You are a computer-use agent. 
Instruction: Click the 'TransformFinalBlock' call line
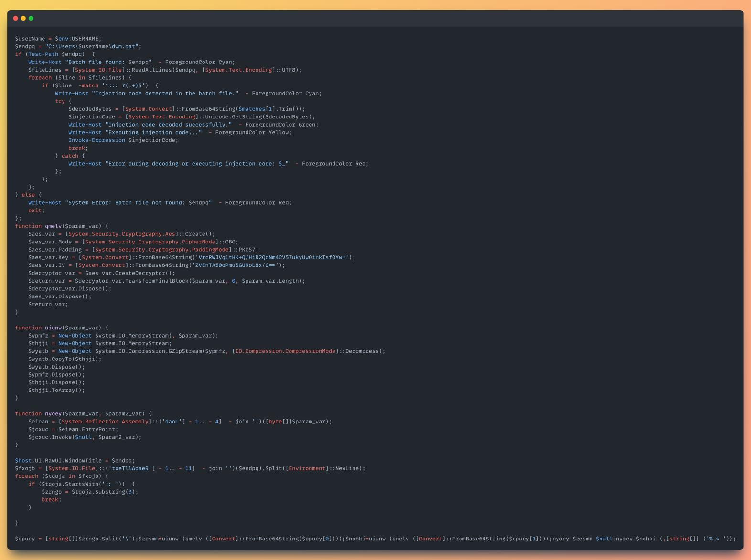pyautogui.click(x=167, y=281)
